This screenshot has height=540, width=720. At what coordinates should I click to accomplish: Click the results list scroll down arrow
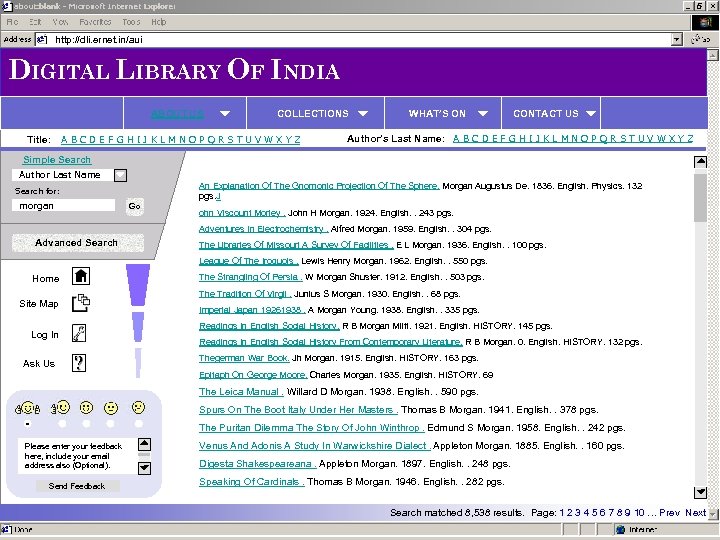(700, 492)
